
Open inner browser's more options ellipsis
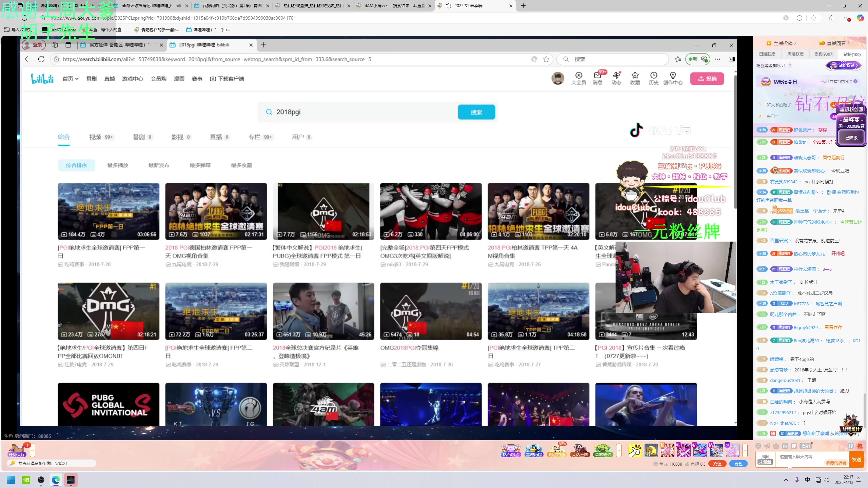718,59
